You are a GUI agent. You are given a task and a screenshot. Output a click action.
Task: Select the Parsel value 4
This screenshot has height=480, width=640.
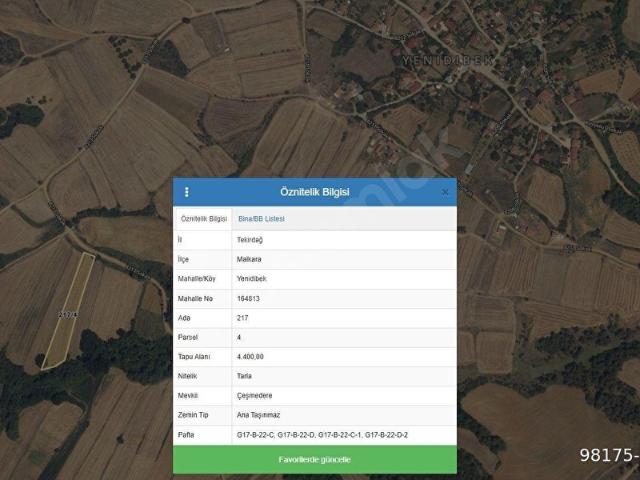point(239,337)
